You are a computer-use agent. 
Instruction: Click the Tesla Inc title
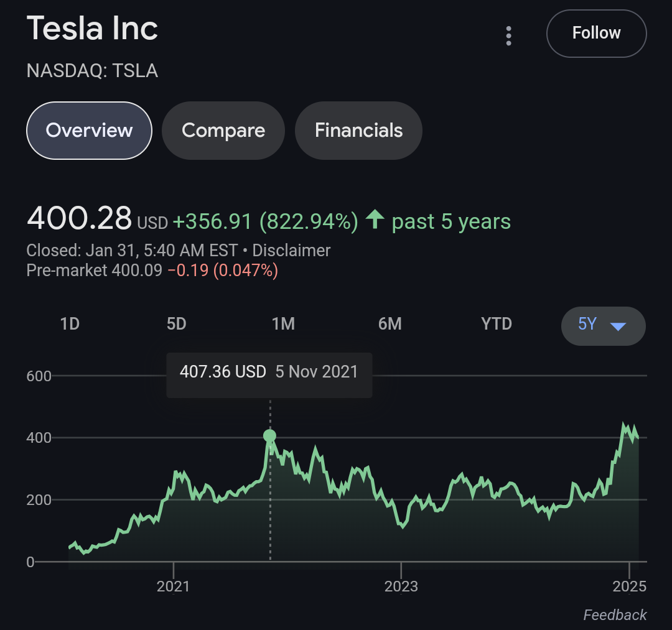point(93,29)
